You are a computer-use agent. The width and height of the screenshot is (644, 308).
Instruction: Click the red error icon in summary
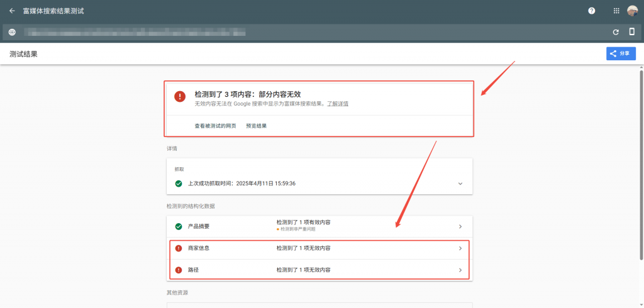[180, 96]
